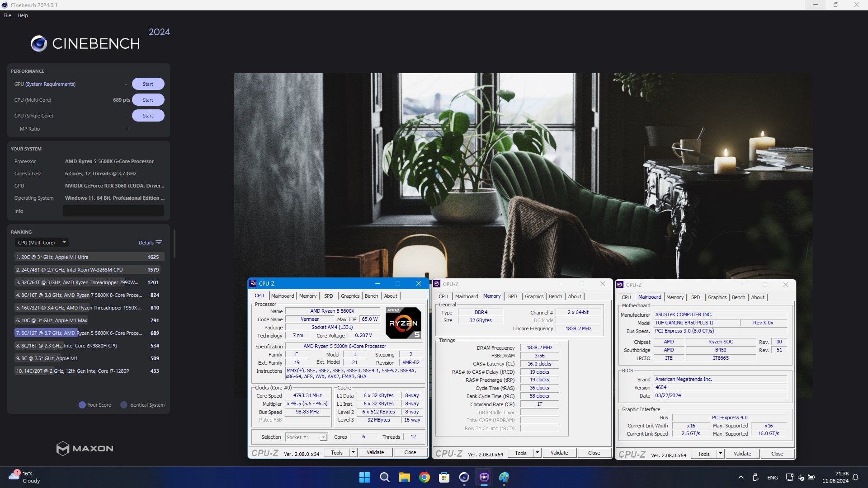Open notification bell in tray
868x488 pixels.
[x=855, y=477]
